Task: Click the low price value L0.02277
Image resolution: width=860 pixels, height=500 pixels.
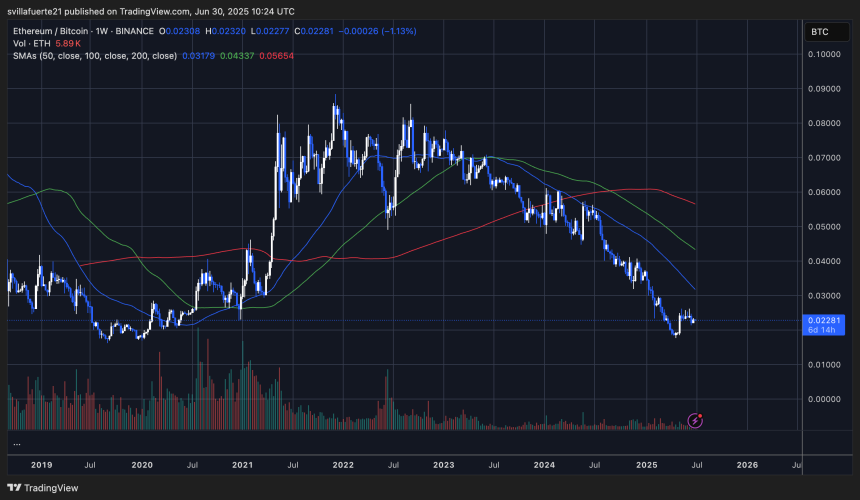Action: pos(270,31)
